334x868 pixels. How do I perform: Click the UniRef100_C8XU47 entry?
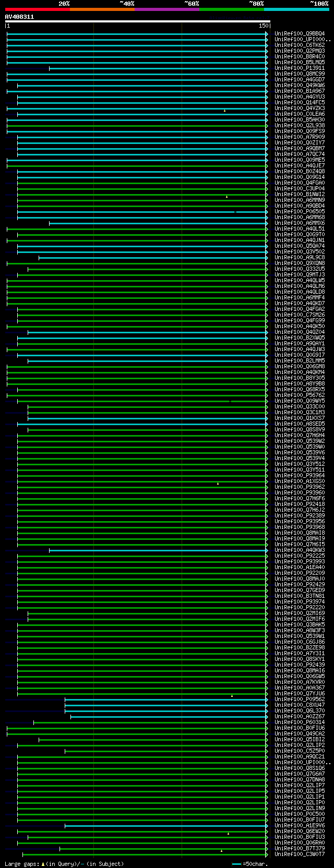pyautogui.click(x=300, y=705)
